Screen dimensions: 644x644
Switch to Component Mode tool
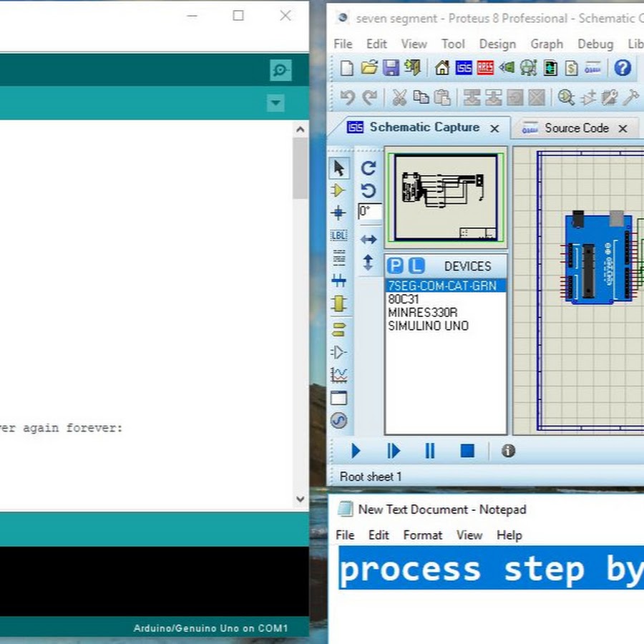click(x=339, y=190)
